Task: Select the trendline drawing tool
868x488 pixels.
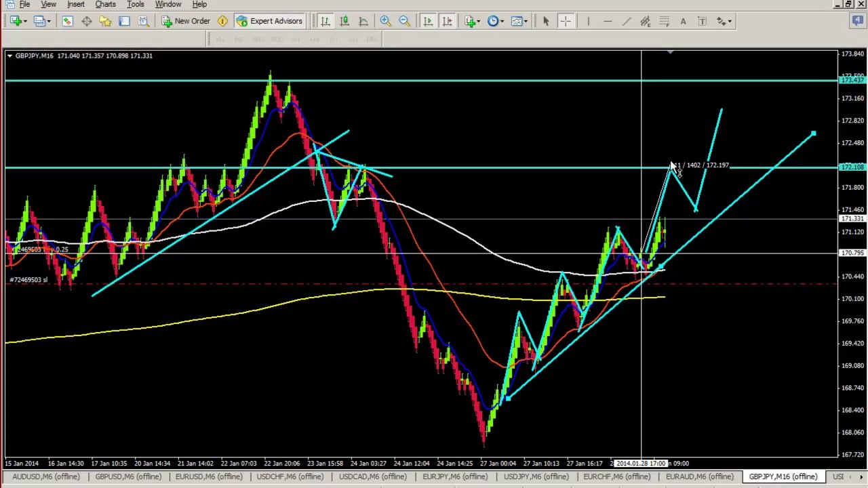Action: pos(626,21)
